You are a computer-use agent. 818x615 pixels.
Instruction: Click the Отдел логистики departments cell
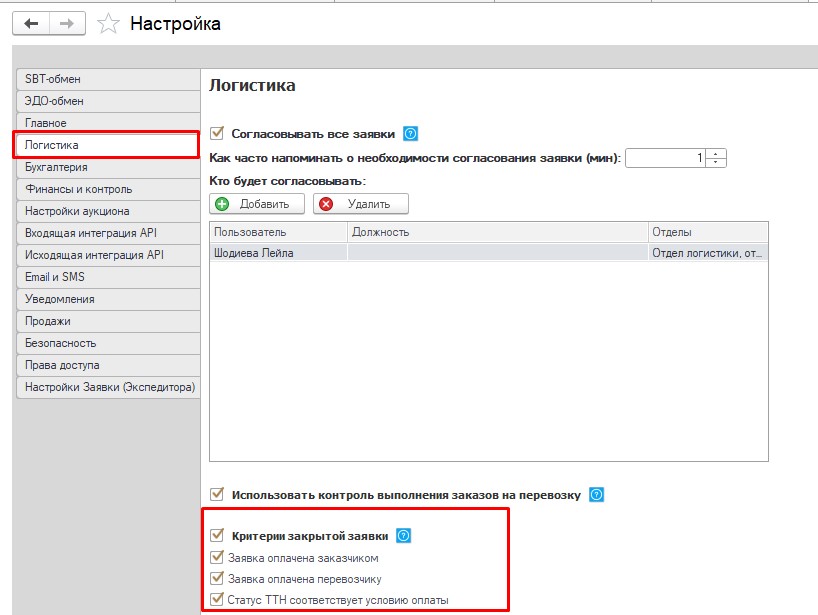point(708,253)
